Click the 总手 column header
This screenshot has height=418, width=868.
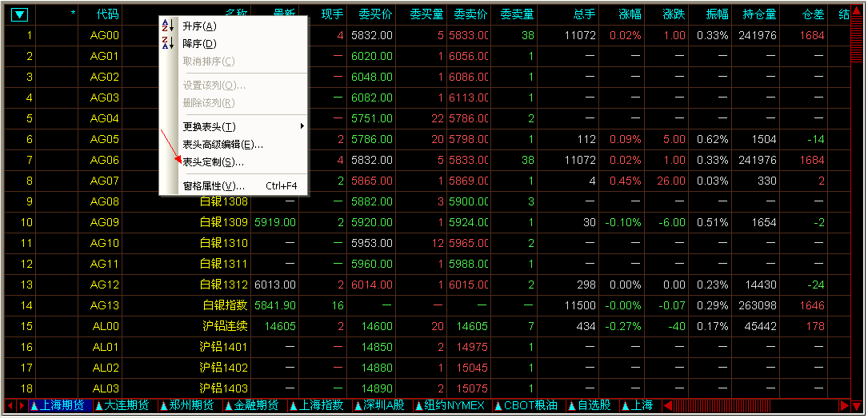tap(585, 15)
